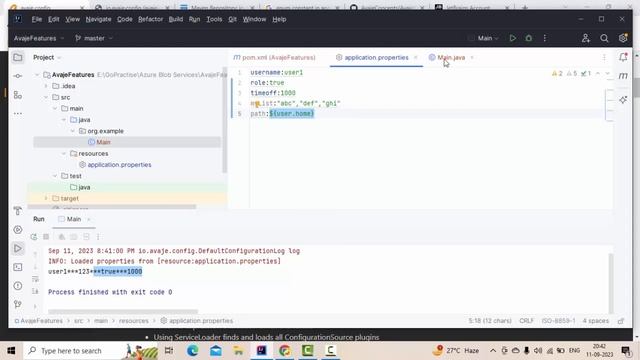Viewport: 640px width, 360px height.
Task: Open more run actions menu
Action: pos(544,38)
